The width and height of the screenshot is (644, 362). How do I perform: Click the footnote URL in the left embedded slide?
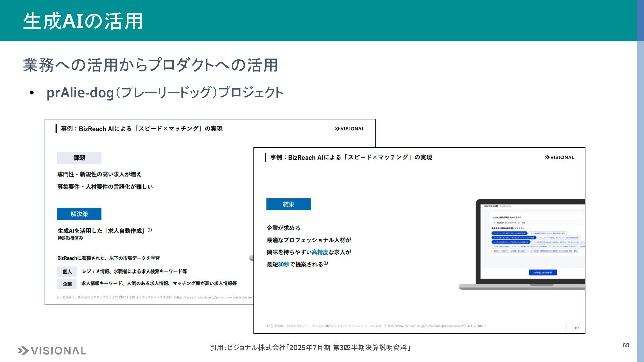coord(215,297)
